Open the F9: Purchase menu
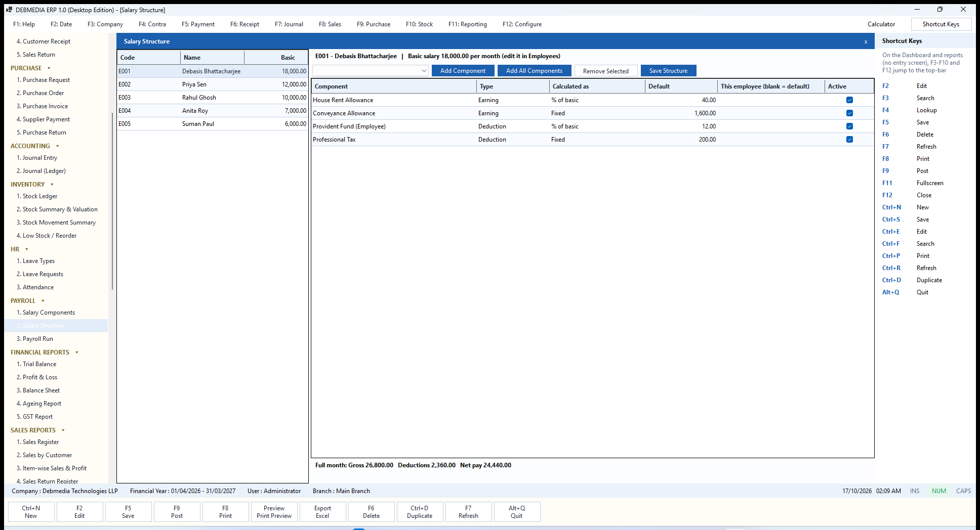Viewport: 980px width, 530px height. (x=374, y=24)
